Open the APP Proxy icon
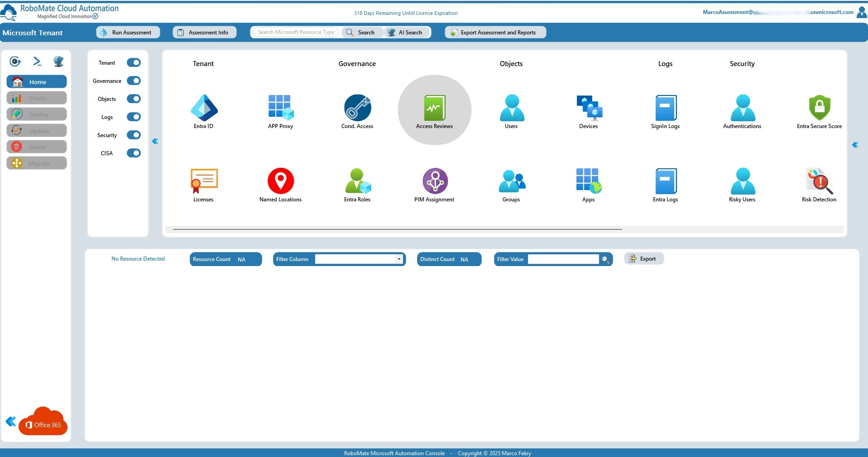The image size is (868, 457). coord(281,108)
